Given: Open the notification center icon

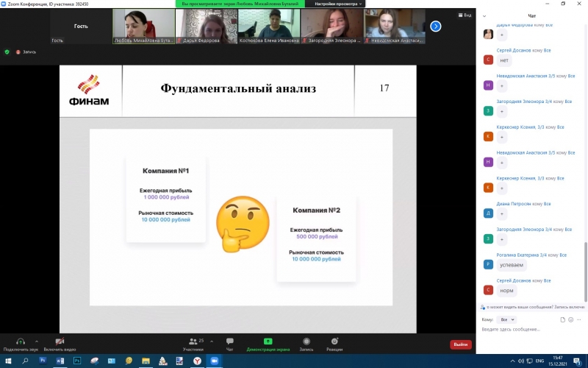Looking at the screenshot, I should [x=577, y=361].
